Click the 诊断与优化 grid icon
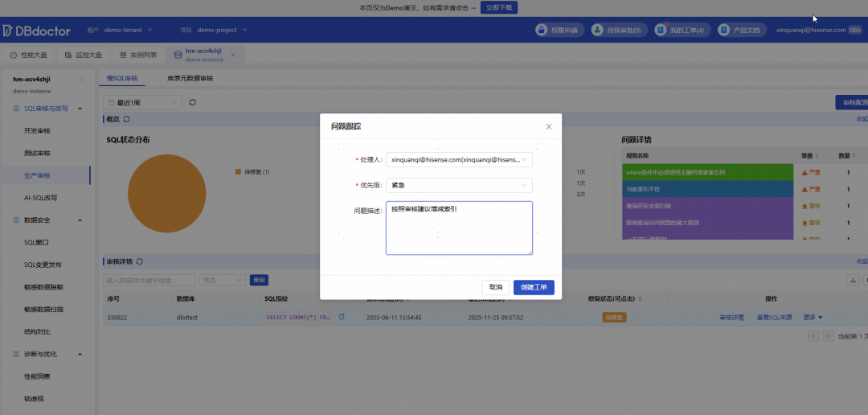The height and width of the screenshot is (415, 868). click(x=16, y=354)
